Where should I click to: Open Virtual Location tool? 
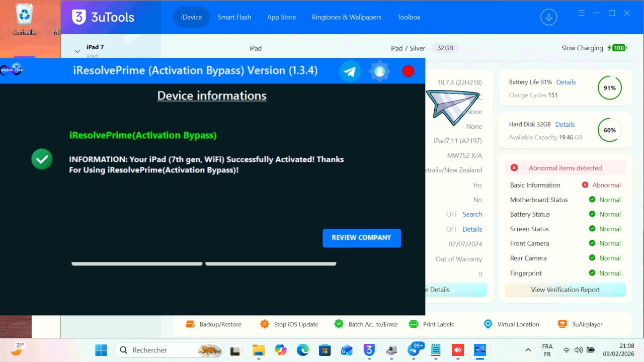511,324
